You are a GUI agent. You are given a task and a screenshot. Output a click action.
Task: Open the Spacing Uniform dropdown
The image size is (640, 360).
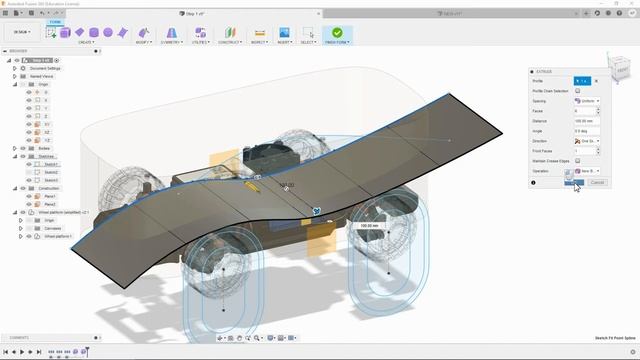tap(587, 101)
